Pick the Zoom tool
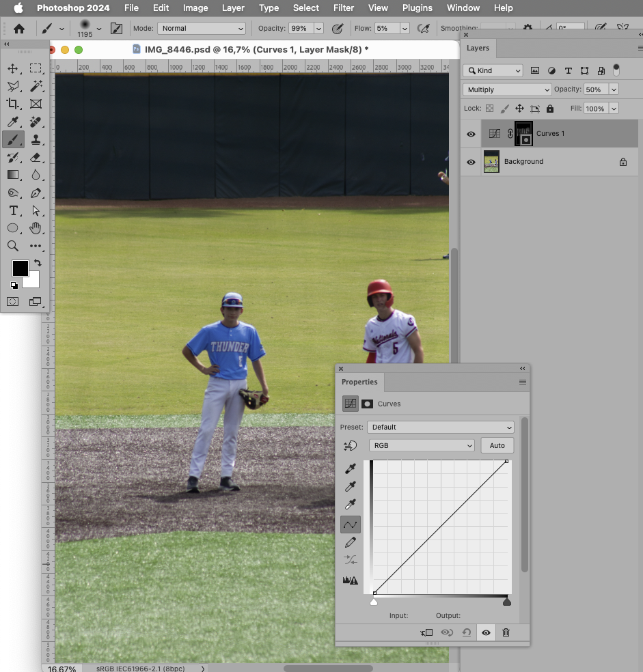This screenshot has height=672, width=643. (x=12, y=247)
